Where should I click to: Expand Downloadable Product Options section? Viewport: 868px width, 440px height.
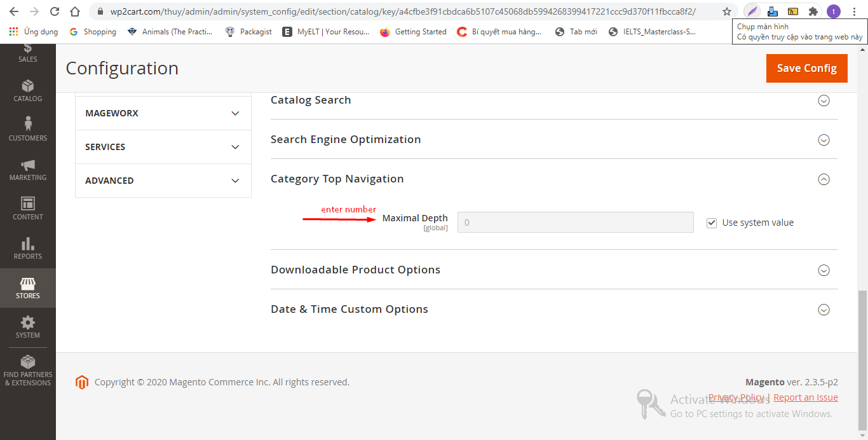pyautogui.click(x=824, y=270)
